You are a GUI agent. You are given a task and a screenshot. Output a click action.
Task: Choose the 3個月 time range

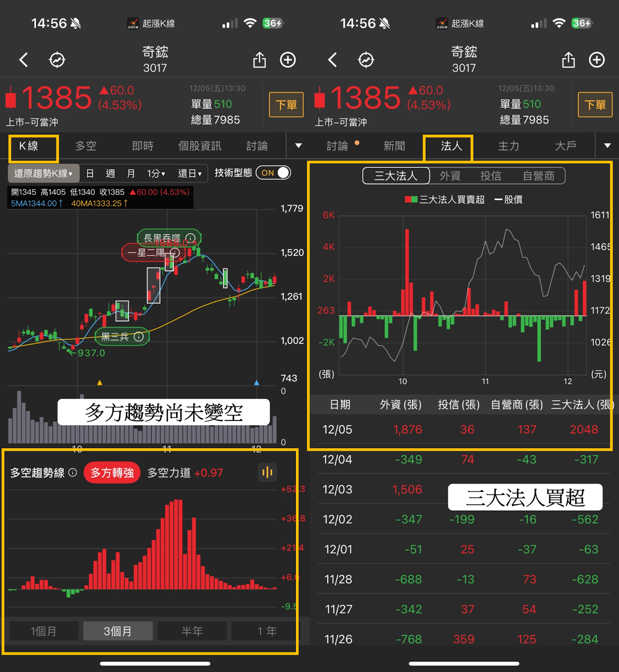[118, 631]
